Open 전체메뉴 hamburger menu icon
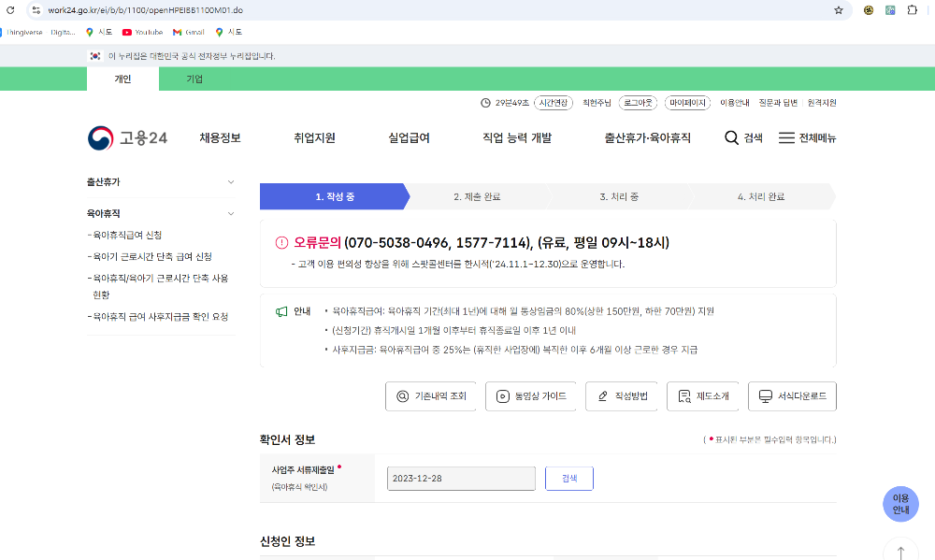 (x=788, y=137)
